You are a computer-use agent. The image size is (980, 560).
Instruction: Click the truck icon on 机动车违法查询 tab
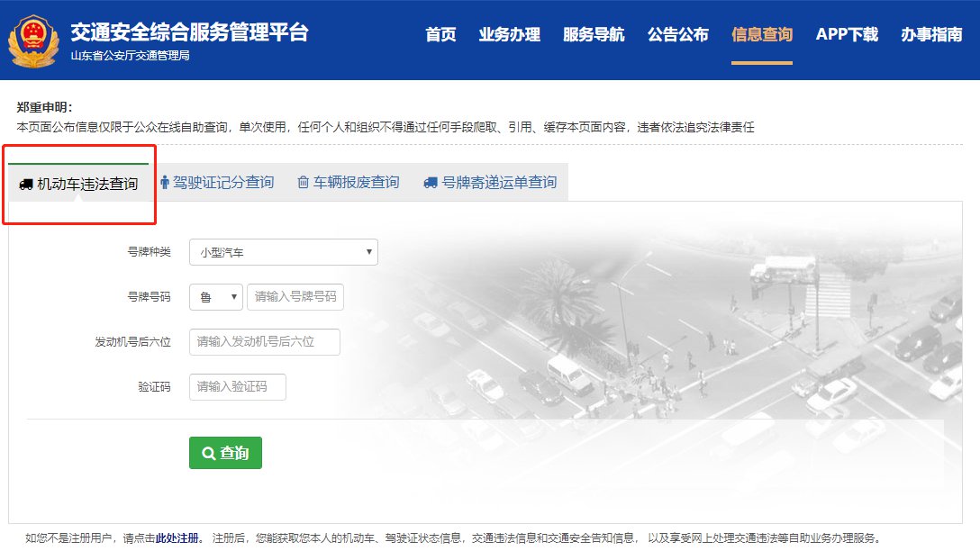[x=25, y=185]
